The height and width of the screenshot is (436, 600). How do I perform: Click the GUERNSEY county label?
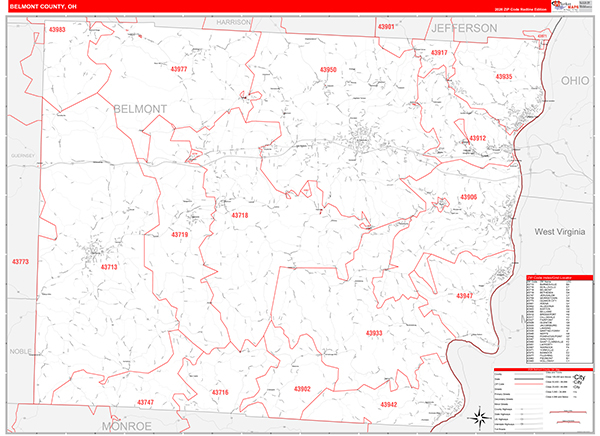(23, 156)
